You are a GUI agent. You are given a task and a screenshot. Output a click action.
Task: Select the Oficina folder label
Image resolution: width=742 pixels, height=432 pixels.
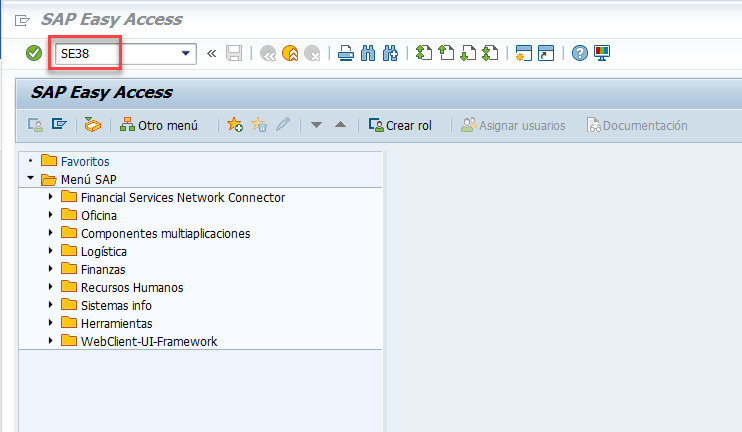(x=99, y=215)
